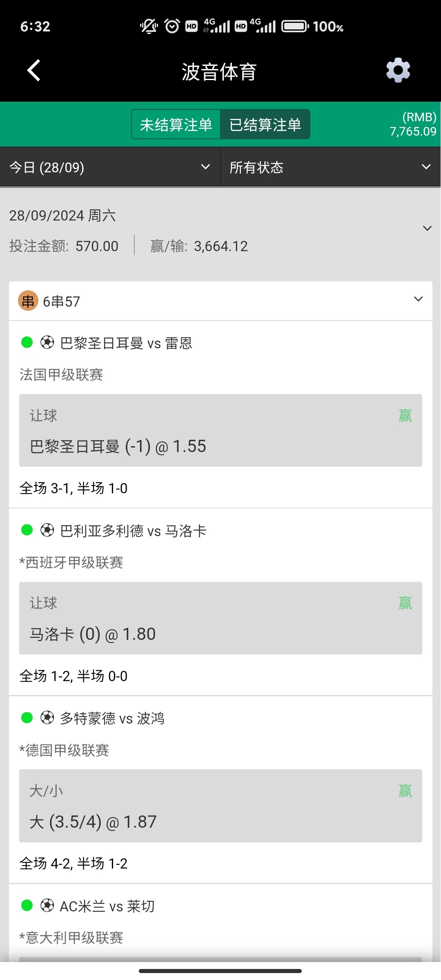Tap green status dot for 巴黎圣日耳曼 match
Screen dimensions: 441x980
pos(27,342)
